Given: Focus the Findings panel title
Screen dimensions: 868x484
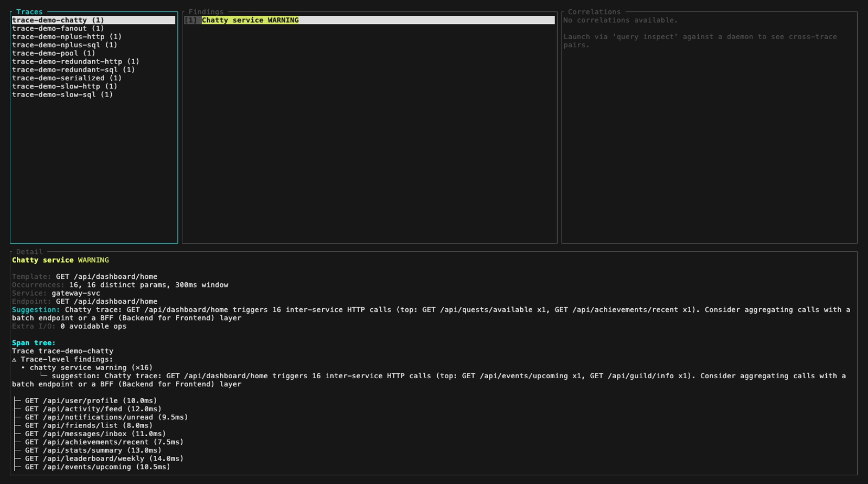Looking at the screenshot, I should 206,12.
